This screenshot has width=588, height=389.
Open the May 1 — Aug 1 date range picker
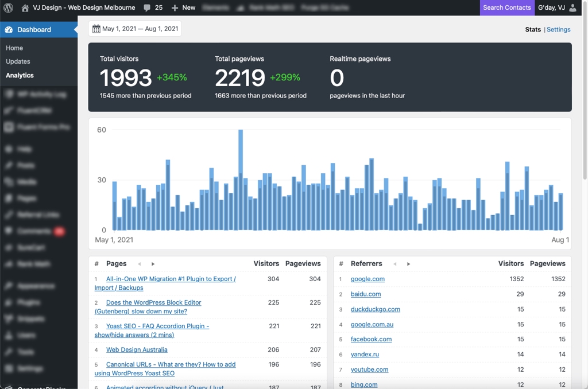point(135,28)
